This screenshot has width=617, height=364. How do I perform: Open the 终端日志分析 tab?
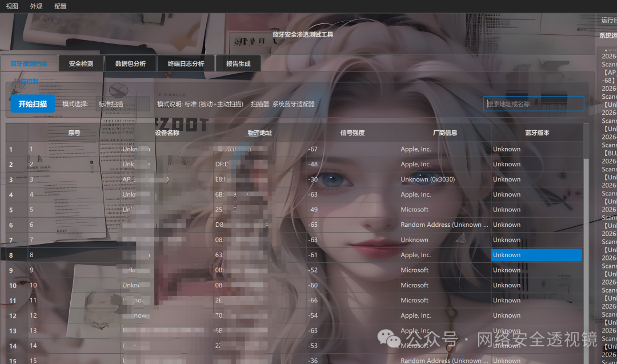[x=186, y=64]
